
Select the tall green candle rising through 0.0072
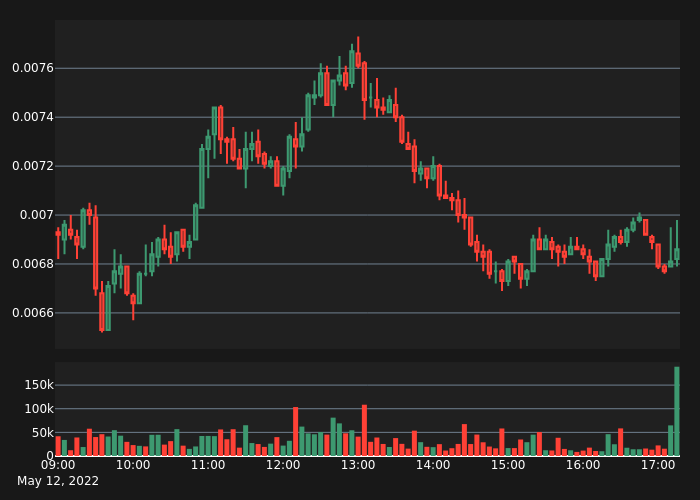click(202, 178)
